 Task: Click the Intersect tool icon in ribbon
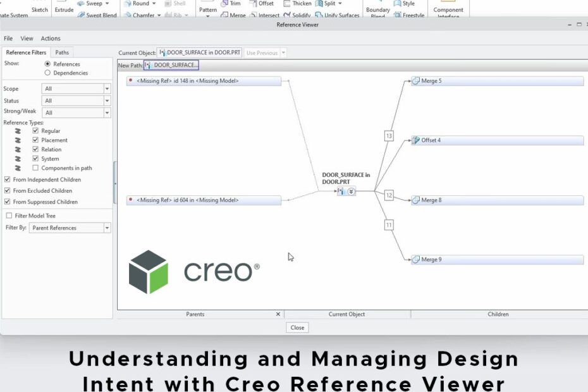[x=253, y=15]
